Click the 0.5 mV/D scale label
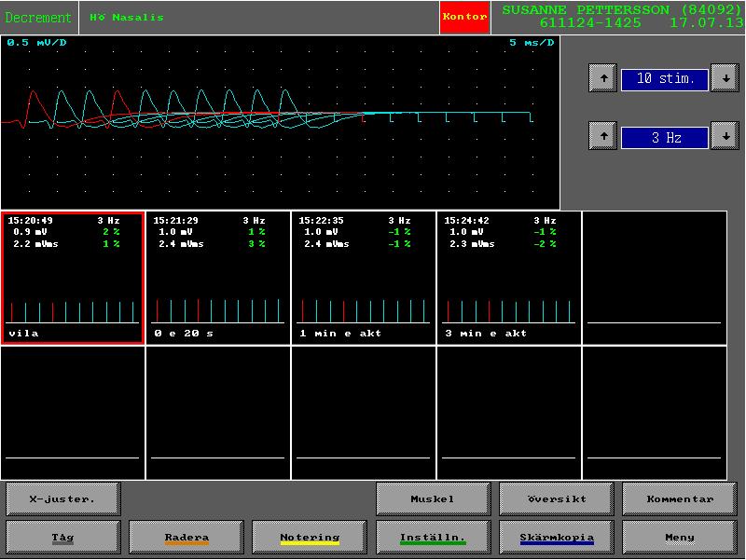 (x=36, y=42)
